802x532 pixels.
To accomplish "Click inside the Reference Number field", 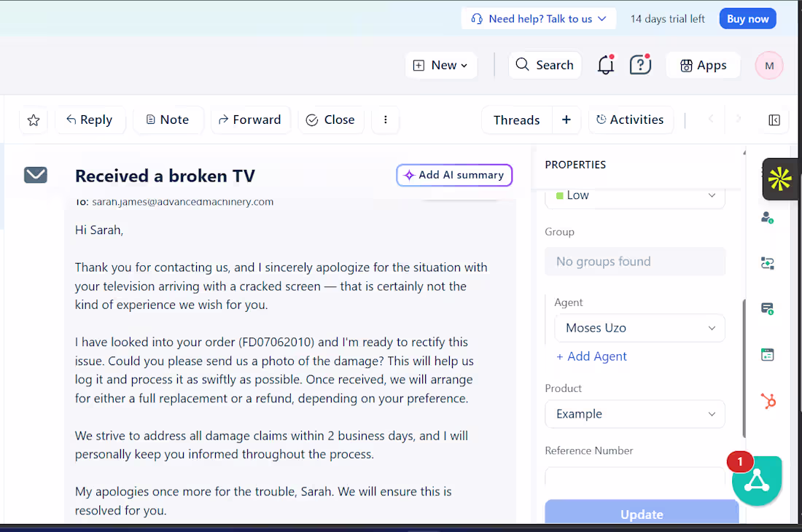I will click(634, 480).
